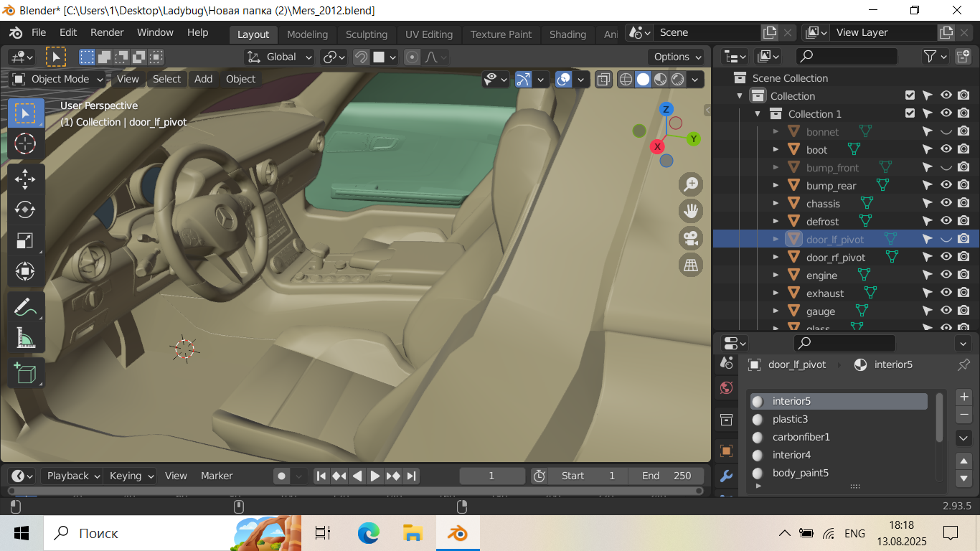This screenshot has width=980, height=551.
Task: Open the Object Mode dropdown
Action: point(59,79)
